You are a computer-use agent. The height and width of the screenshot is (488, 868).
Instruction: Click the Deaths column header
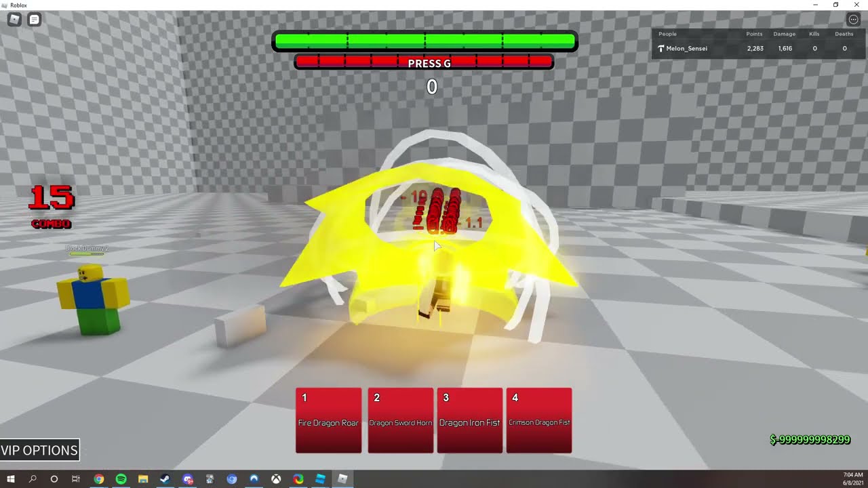coord(844,34)
